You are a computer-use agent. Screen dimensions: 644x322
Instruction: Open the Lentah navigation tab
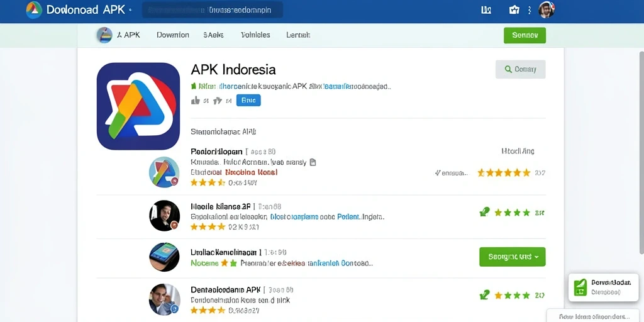[297, 35]
